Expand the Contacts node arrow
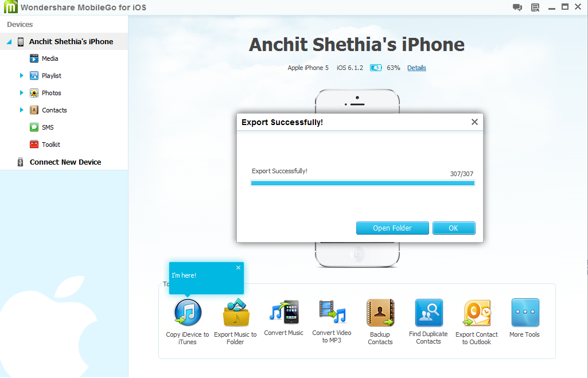This screenshot has width=588, height=378. [21, 110]
